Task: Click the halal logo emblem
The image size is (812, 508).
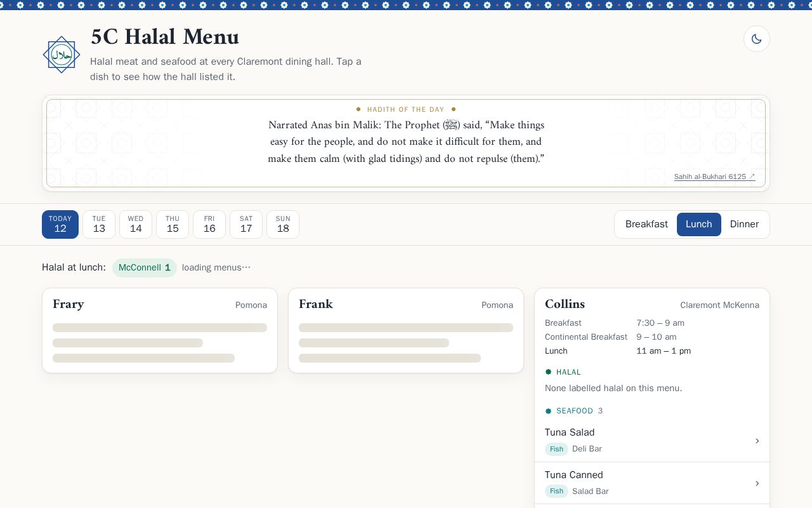Action: click(x=62, y=55)
